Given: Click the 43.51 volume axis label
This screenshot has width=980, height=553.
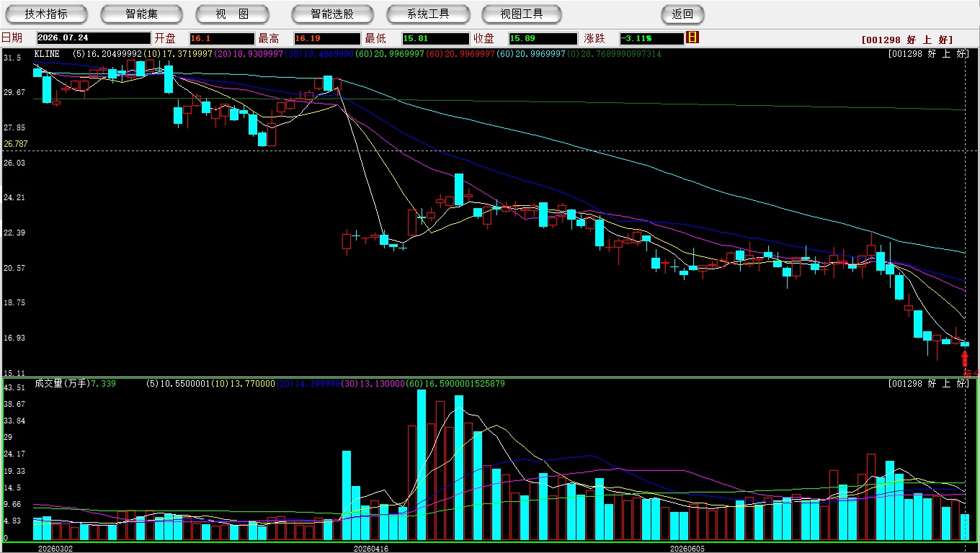Looking at the screenshot, I should [x=14, y=387].
